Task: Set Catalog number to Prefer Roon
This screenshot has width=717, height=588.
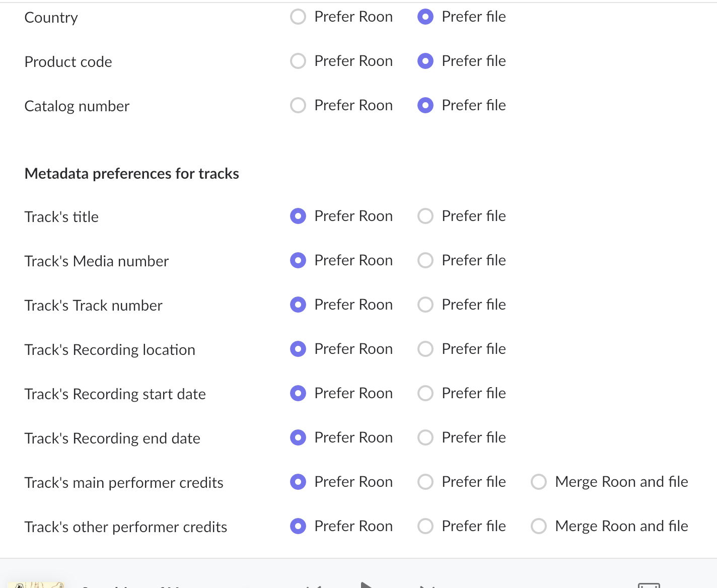Action: 298,105
